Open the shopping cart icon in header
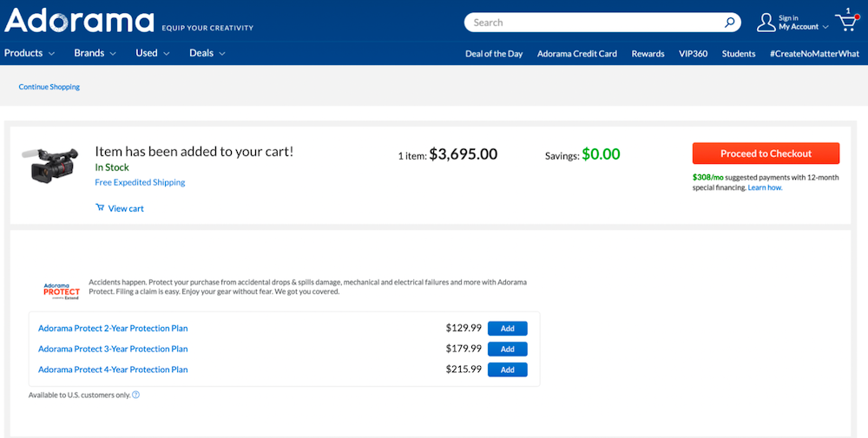 click(846, 23)
